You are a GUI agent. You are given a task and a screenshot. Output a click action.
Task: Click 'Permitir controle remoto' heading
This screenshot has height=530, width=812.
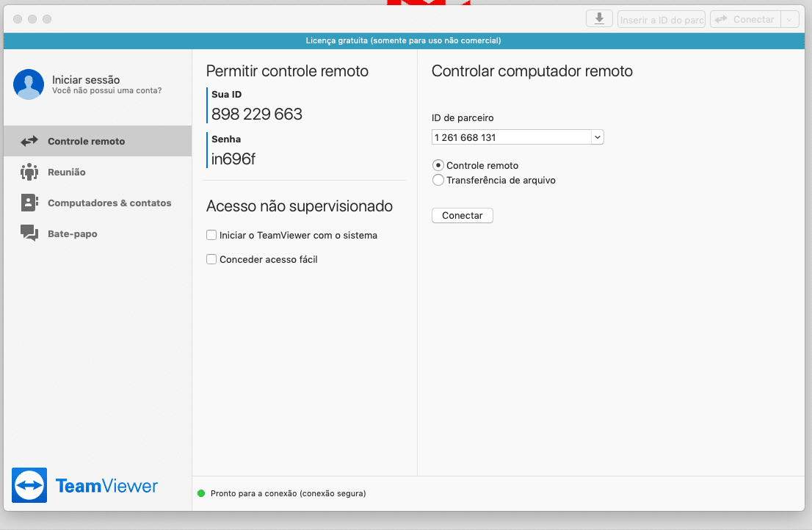pos(287,71)
